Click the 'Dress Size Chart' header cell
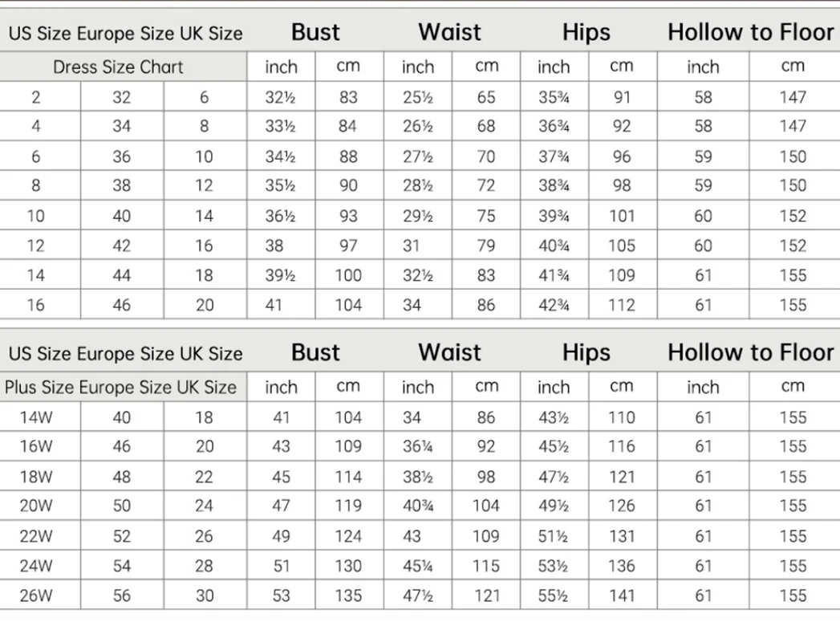The height and width of the screenshot is (642, 840). tap(118, 67)
